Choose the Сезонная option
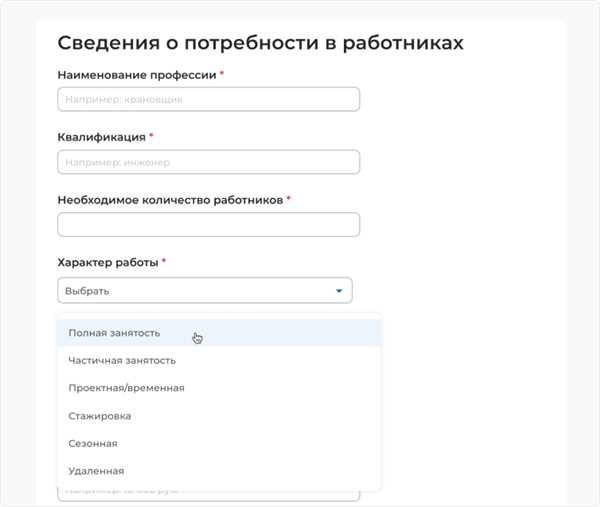This screenshot has width=600, height=507. coord(218,443)
